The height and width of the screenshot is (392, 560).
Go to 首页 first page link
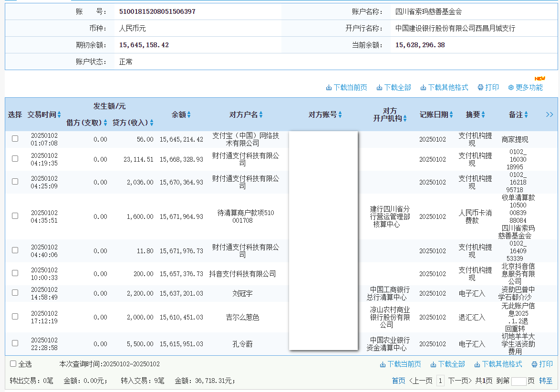tap(398, 381)
